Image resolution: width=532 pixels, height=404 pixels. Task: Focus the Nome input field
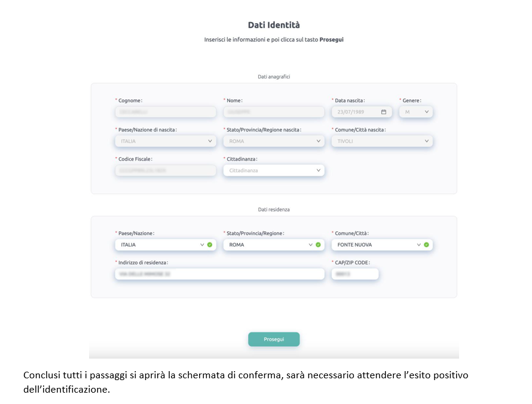point(274,112)
